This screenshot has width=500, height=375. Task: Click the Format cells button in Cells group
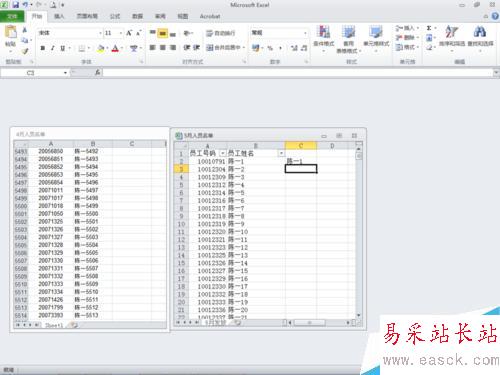(407, 47)
